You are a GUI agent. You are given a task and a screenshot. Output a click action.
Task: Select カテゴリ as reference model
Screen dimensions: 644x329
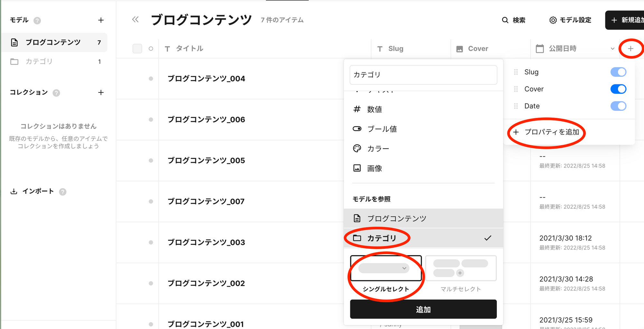pyautogui.click(x=423, y=238)
